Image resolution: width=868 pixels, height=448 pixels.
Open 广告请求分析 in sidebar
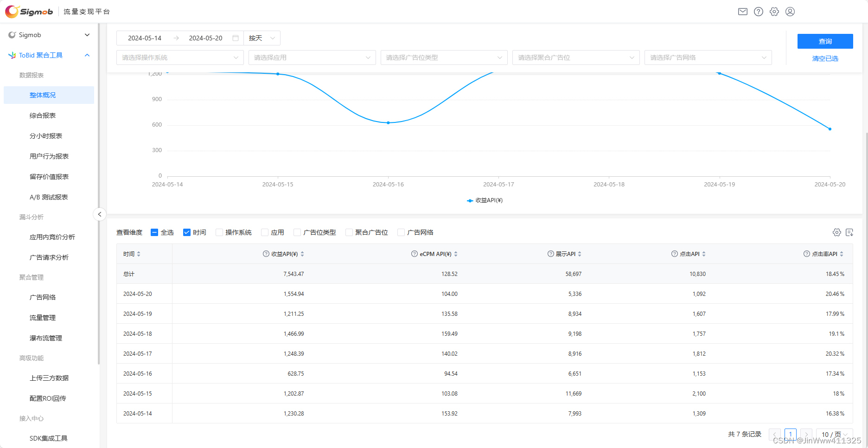[x=49, y=257]
